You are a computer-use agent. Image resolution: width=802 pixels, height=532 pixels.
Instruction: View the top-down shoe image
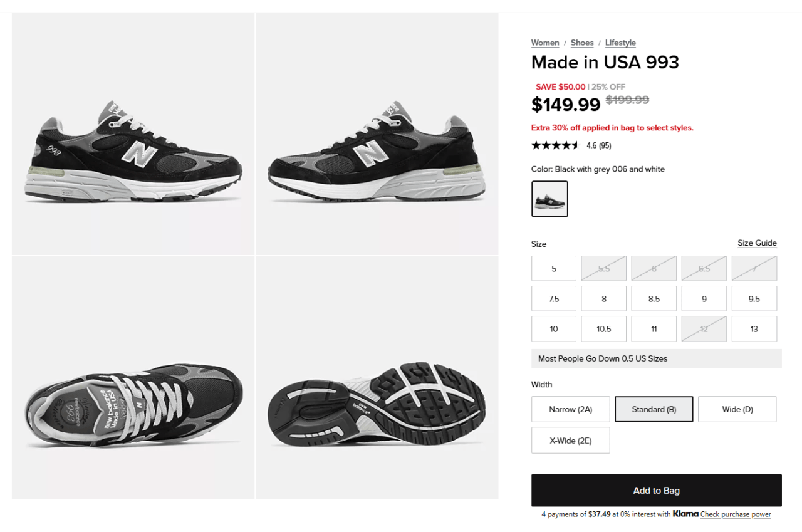point(133,377)
